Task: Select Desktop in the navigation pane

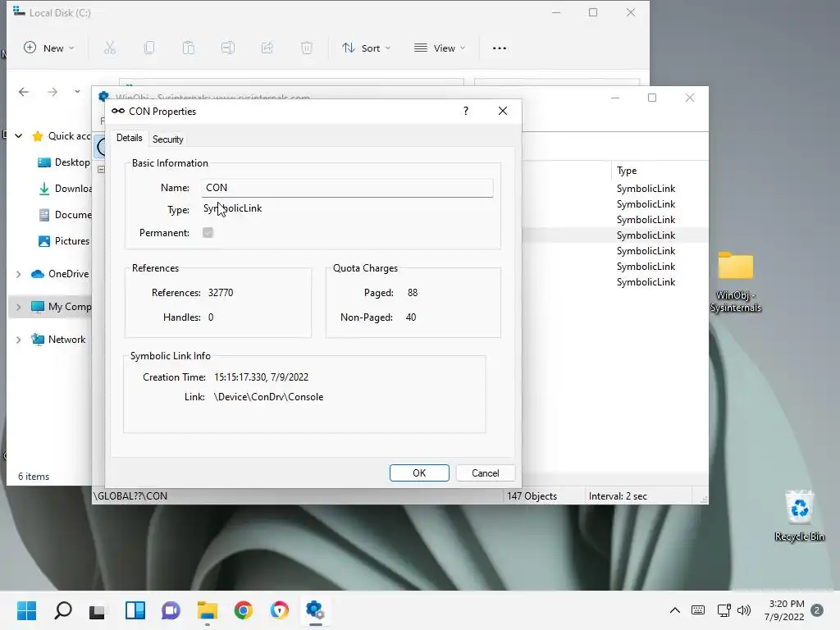Action: (x=64, y=162)
